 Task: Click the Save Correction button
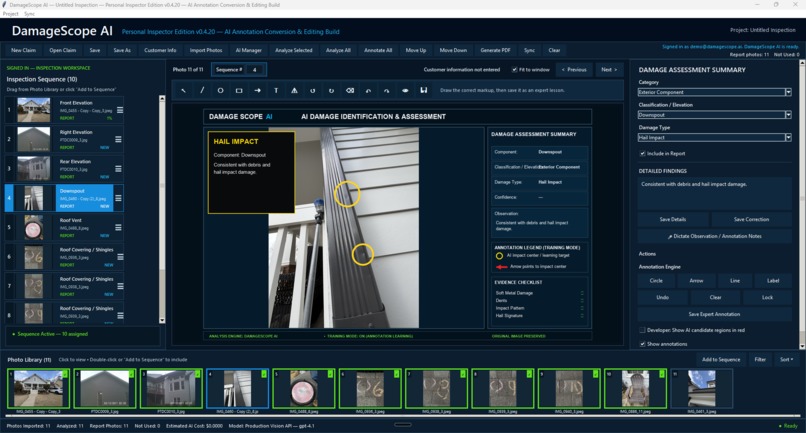pyautogui.click(x=752, y=219)
